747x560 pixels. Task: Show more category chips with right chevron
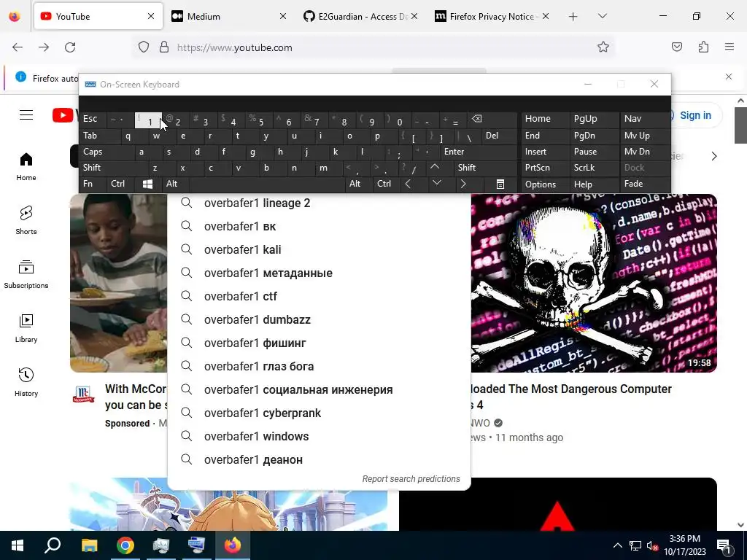point(713,156)
